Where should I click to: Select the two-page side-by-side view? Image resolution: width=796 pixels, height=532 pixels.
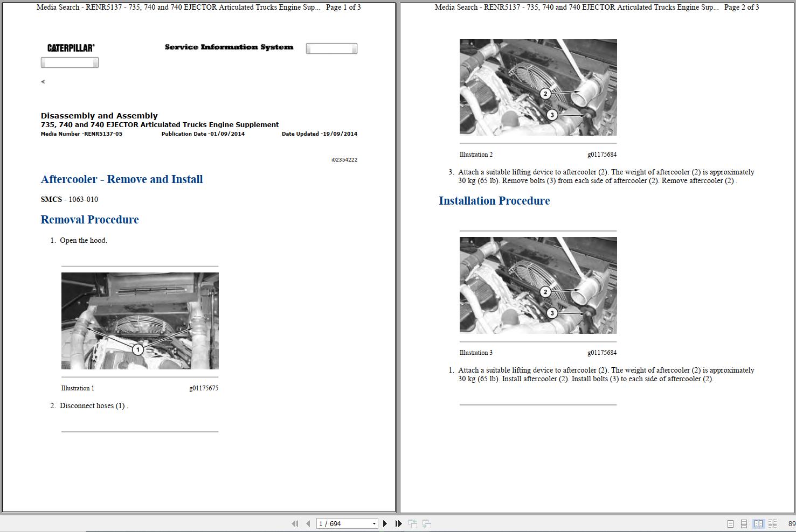coord(759,523)
